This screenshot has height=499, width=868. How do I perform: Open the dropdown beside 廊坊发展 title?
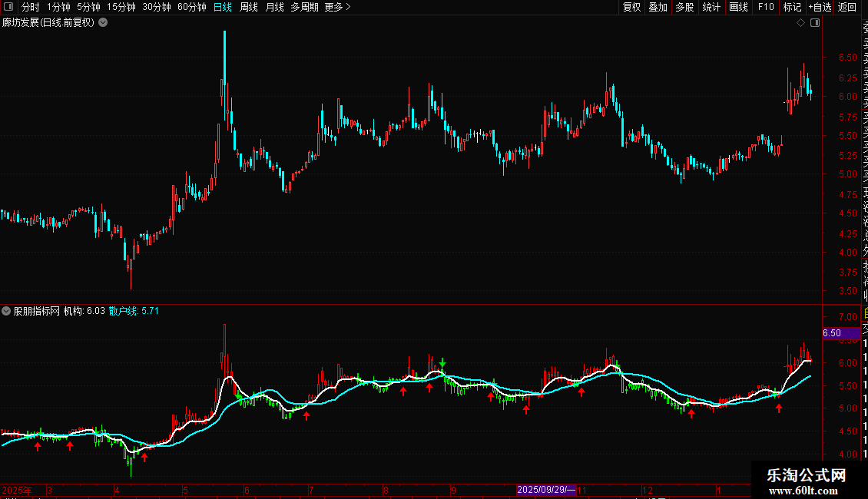pos(103,23)
